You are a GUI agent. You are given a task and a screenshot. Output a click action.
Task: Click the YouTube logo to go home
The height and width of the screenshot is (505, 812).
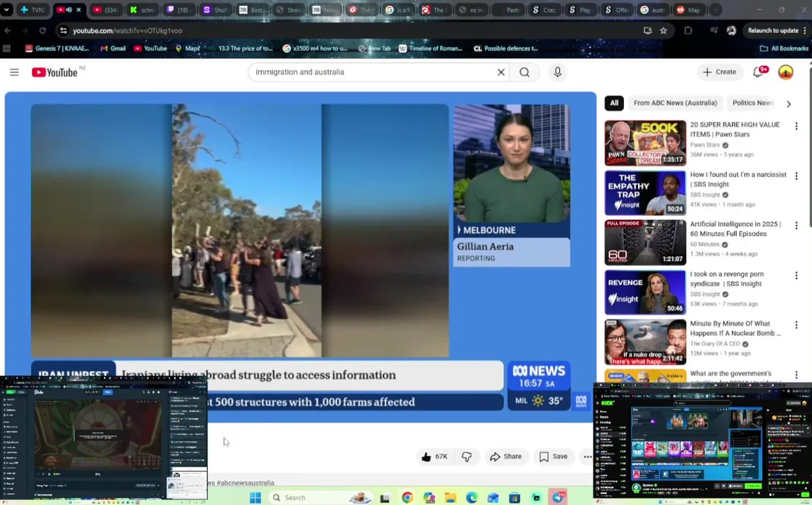[55, 72]
